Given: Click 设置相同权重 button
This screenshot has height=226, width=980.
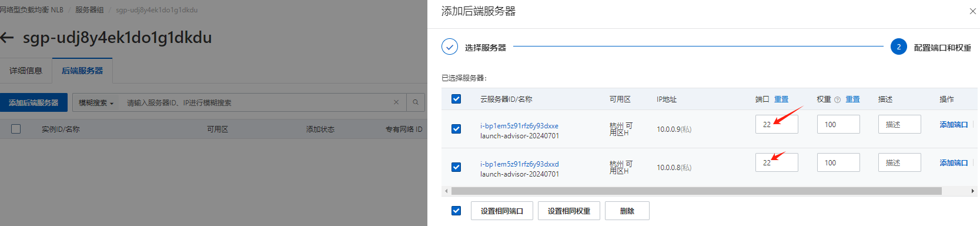Looking at the screenshot, I should point(569,211).
